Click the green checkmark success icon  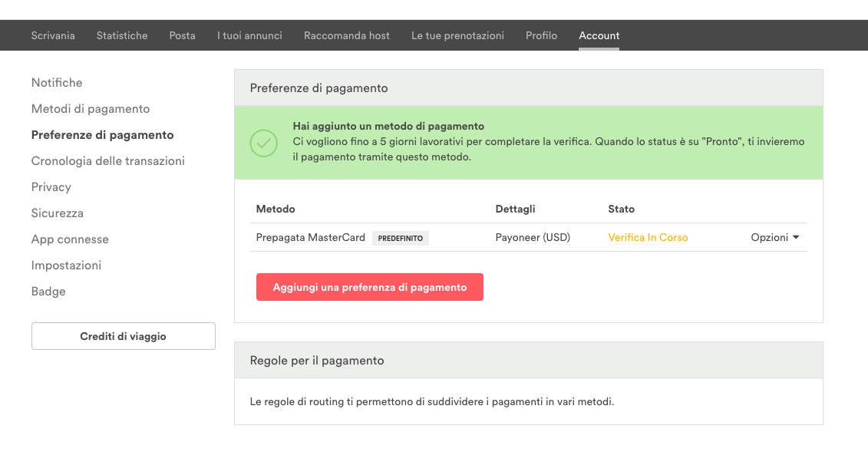(x=263, y=143)
